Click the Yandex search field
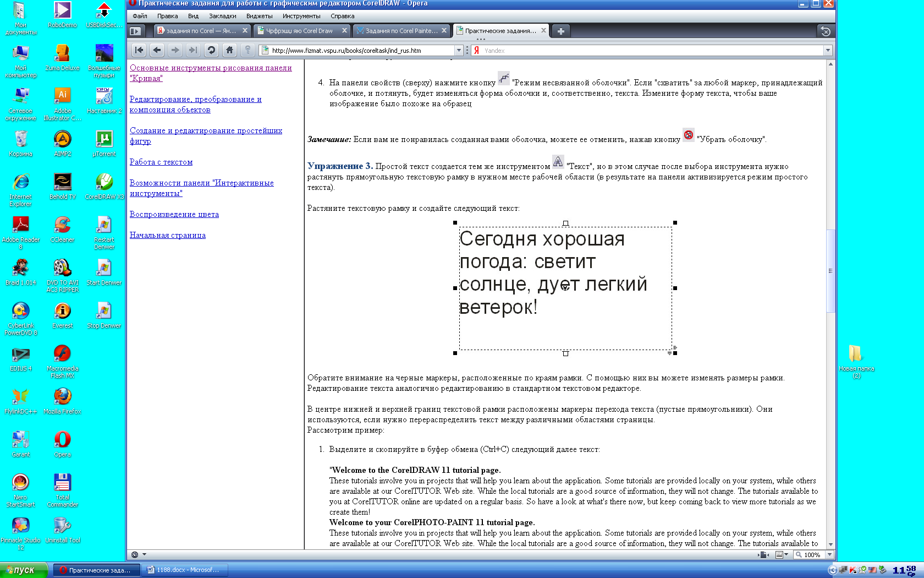This screenshot has width=924, height=578. (652, 50)
